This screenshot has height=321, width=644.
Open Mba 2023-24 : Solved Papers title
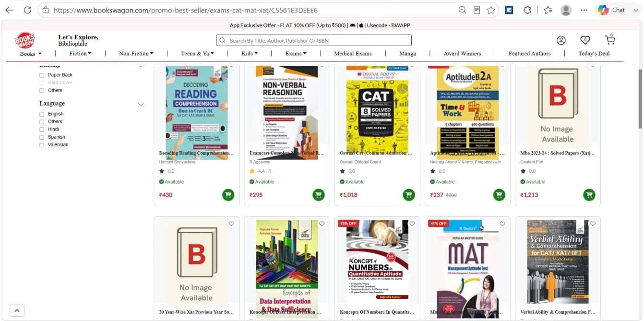(557, 154)
